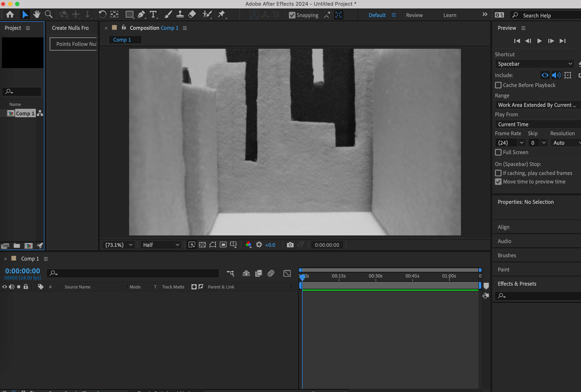Uncheck Move time to preview time

(498, 182)
